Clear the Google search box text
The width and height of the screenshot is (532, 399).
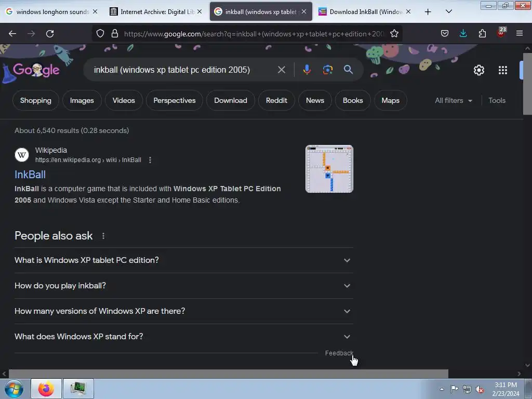tap(281, 70)
